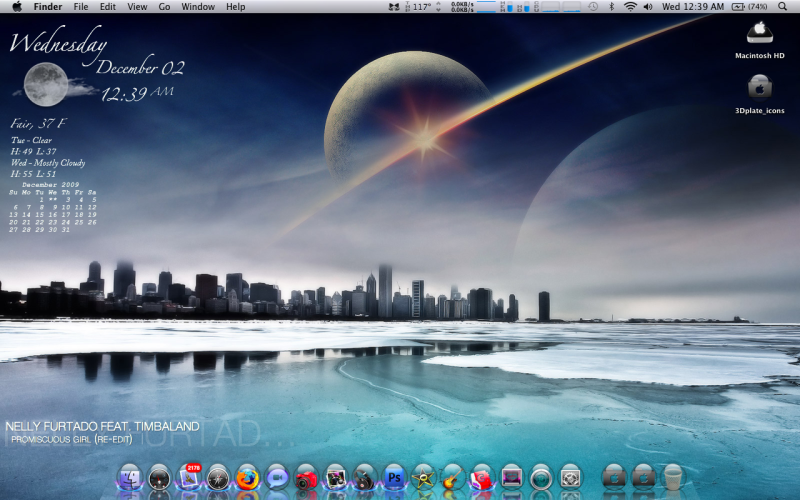Open iMovie star icon in dock

(423, 479)
